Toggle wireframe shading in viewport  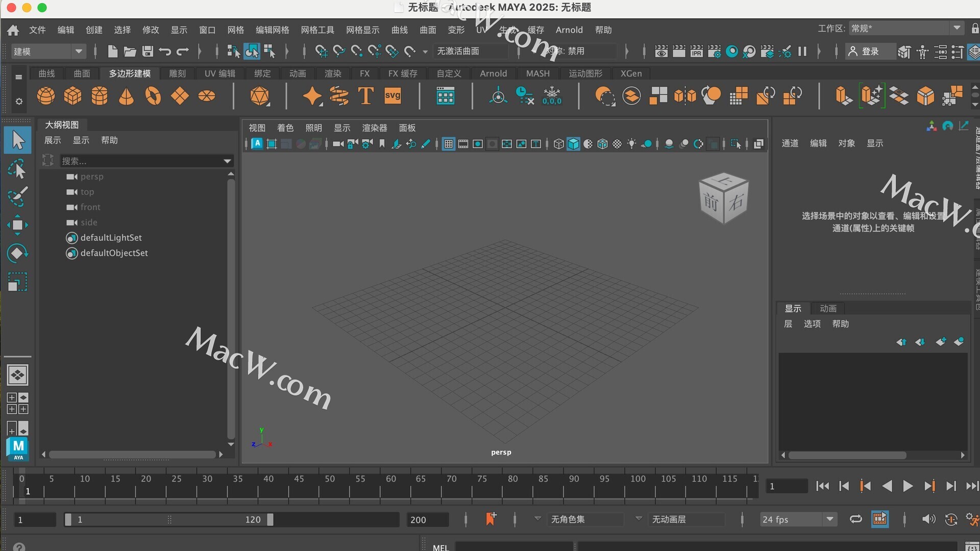pos(558,144)
